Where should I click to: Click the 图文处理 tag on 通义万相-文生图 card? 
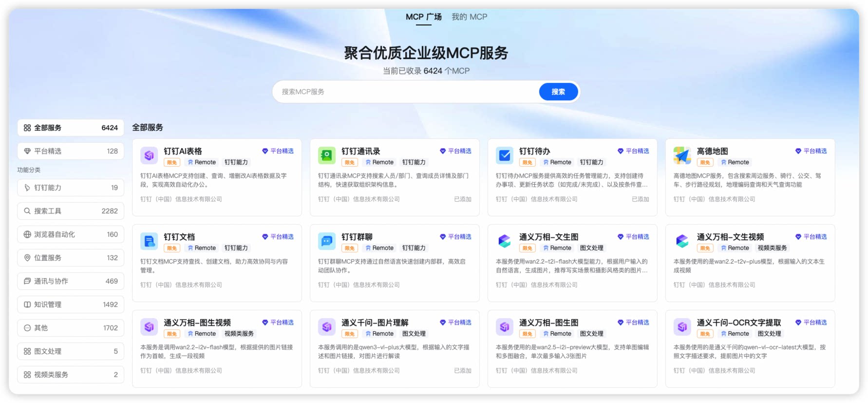pos(592,248)
